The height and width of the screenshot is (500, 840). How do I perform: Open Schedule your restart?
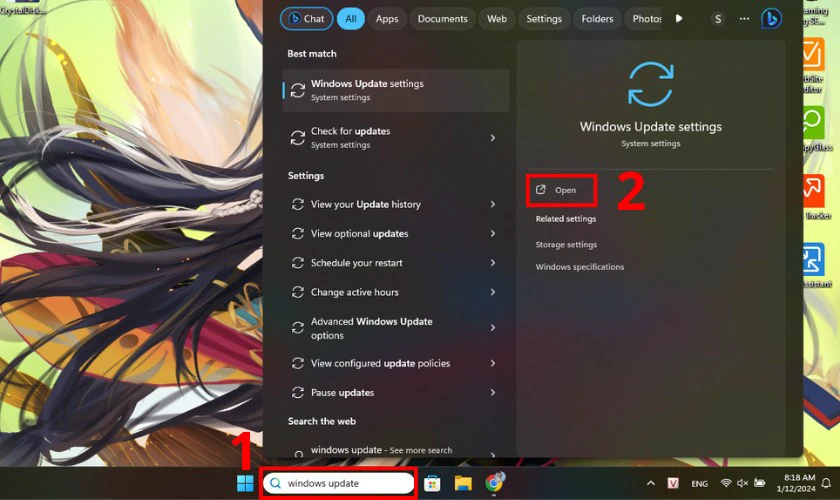point(395,263)
